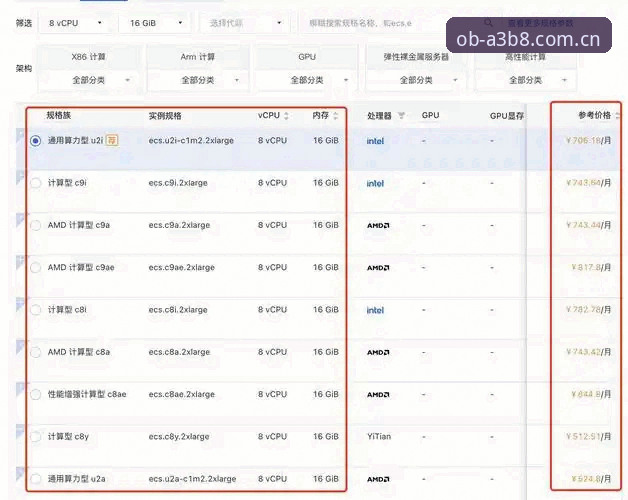
Task: Open 全部分类 dropdown under Arm 计算
Action: click(x=198, y=80)
